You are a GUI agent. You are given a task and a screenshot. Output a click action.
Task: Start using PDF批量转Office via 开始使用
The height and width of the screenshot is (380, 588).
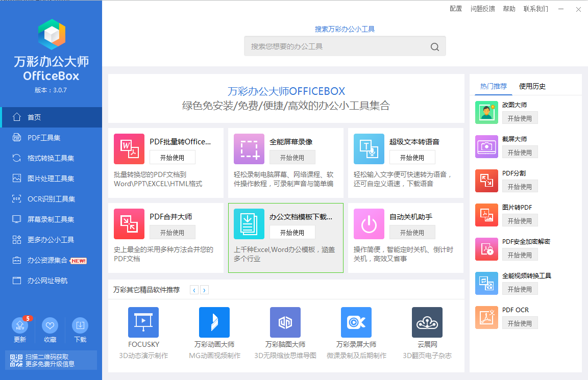tap(173, 158)
